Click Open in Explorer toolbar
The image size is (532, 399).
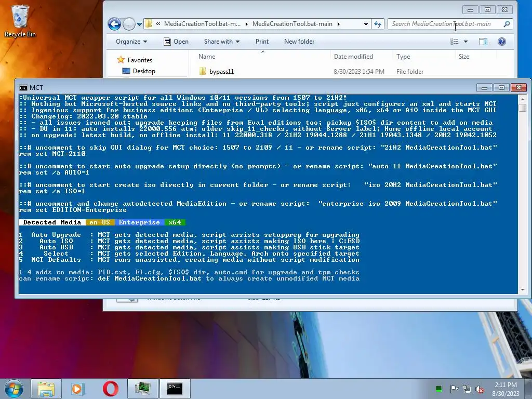[176, 42]
